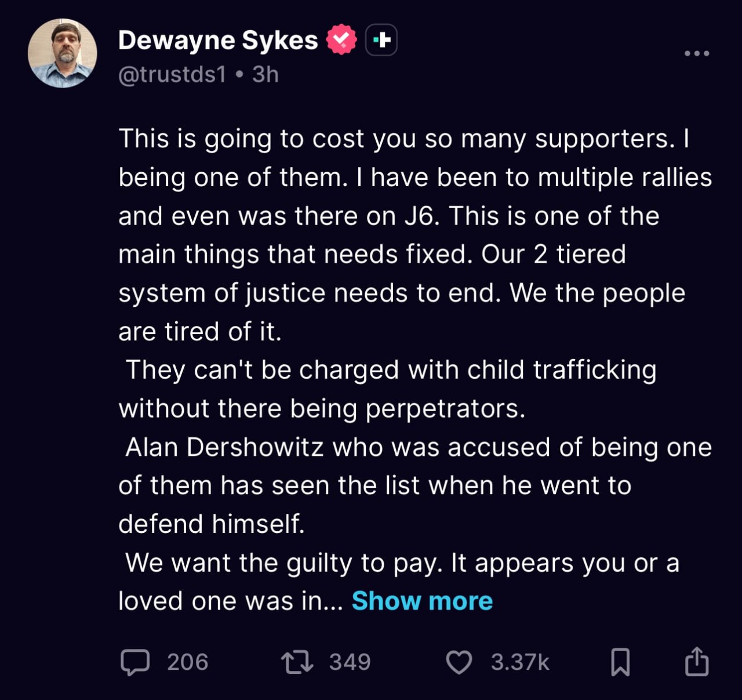This screenshot has width=742, height=700.
Task: Click the plus subscriber badge icon
Action: pyautogui.click(x=381, y=40)
